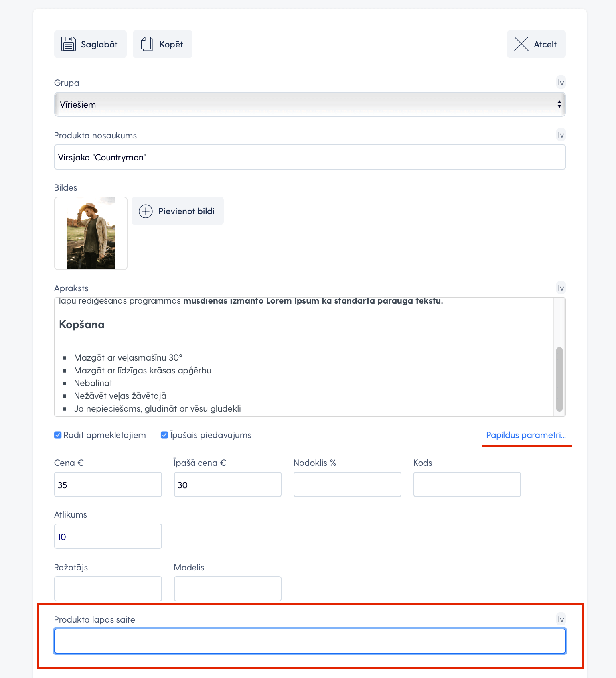This screenshot has width=616, height=678.
Task: Click the Nodoklis % input field
Action: 347,485
